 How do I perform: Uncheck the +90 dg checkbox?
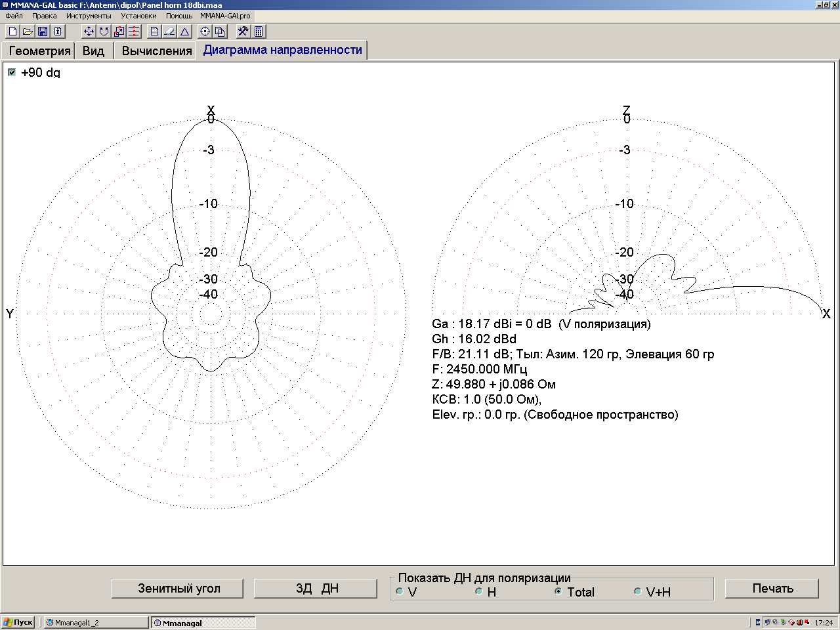pos(12,72)
